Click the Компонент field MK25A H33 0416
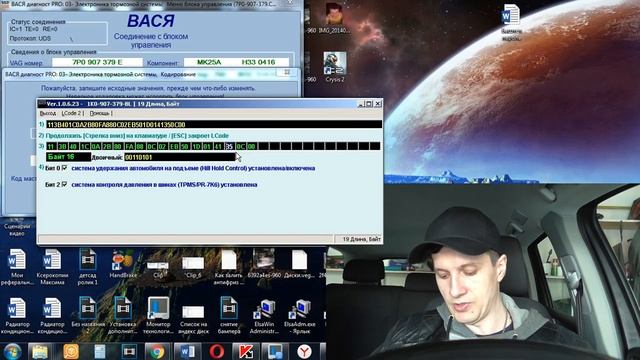 [236, 62]
